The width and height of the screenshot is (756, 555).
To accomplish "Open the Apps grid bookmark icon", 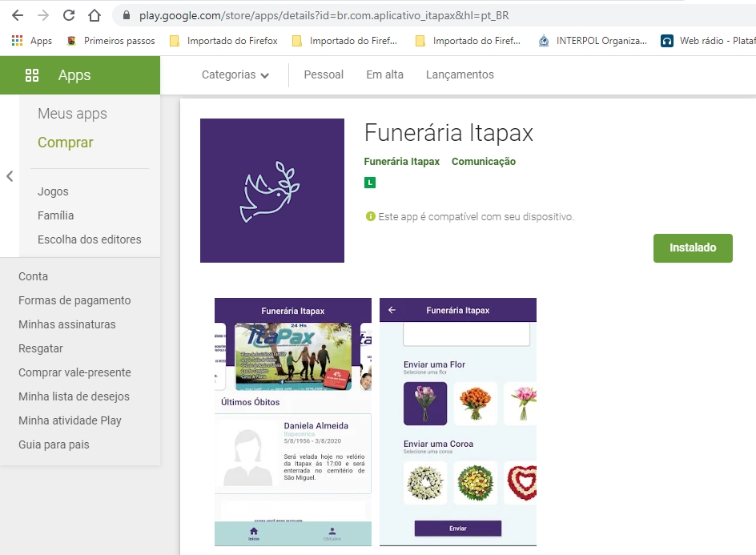I will 18,41.
